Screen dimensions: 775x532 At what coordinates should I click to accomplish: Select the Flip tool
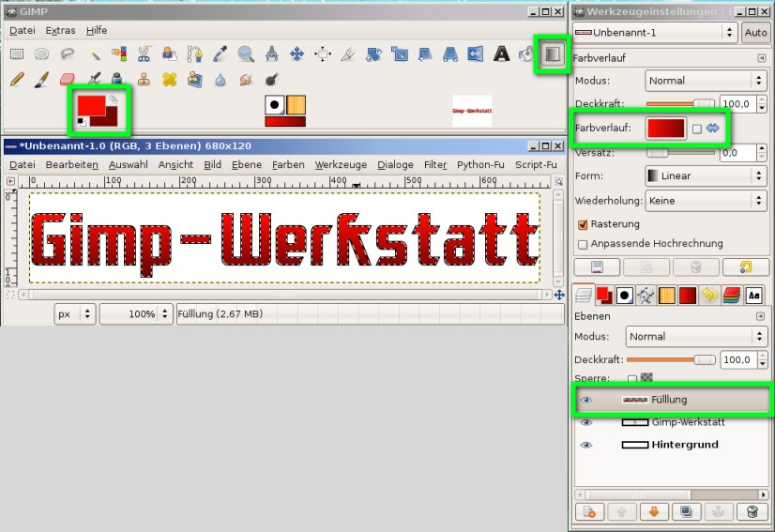476,53
